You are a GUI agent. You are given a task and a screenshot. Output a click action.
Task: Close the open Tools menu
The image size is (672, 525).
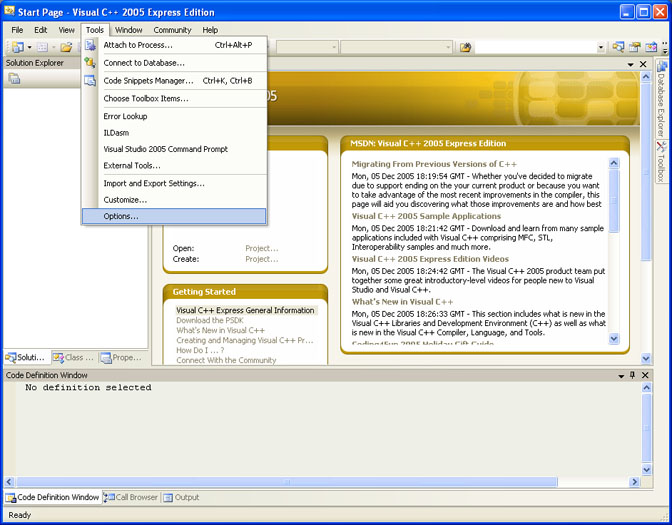[x=95, y=30]
